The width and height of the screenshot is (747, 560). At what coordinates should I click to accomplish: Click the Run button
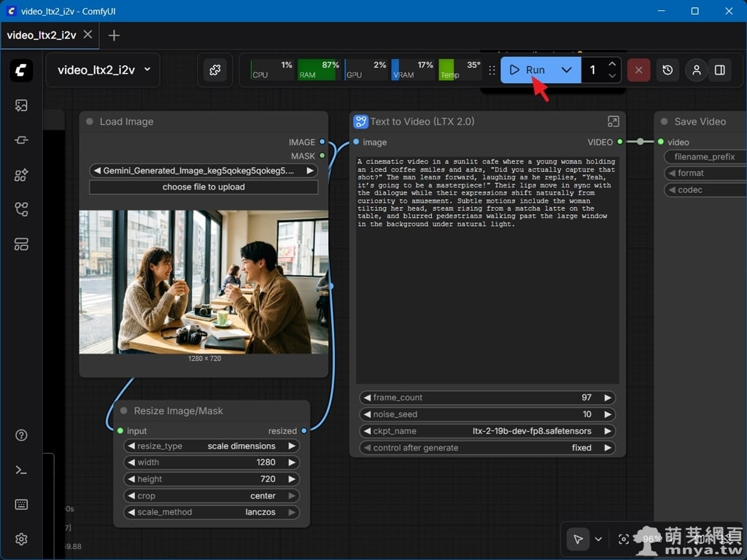tap(528, 70)
